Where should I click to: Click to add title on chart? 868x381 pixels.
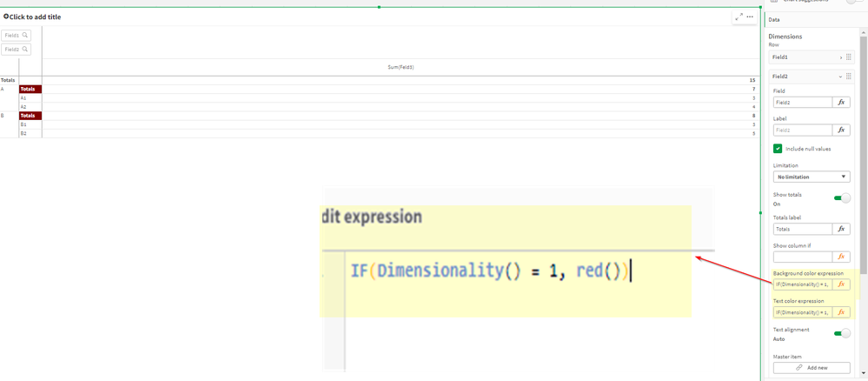(35, 17)
